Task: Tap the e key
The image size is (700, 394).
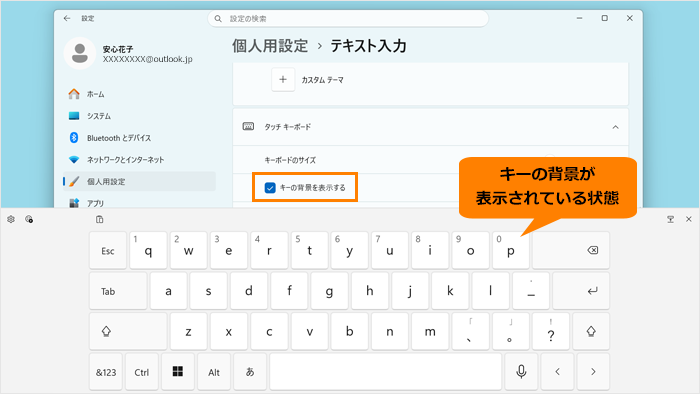Action: pyautogui.click(x=229, y=250)
